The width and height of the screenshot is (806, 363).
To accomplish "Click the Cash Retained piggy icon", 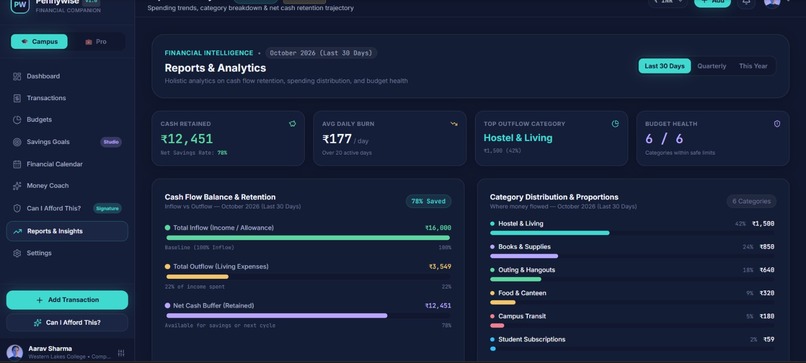I will pyautogui.click(x=292, y=124).
